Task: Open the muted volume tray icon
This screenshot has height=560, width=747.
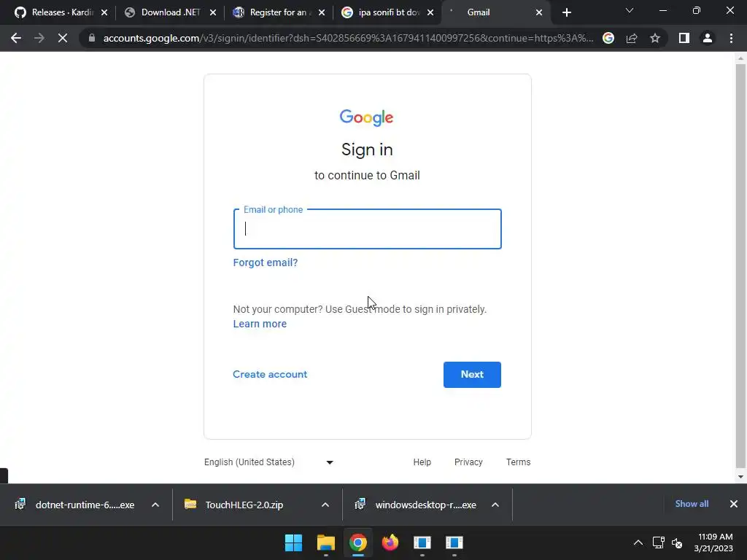Action: [x=677, y=542]
